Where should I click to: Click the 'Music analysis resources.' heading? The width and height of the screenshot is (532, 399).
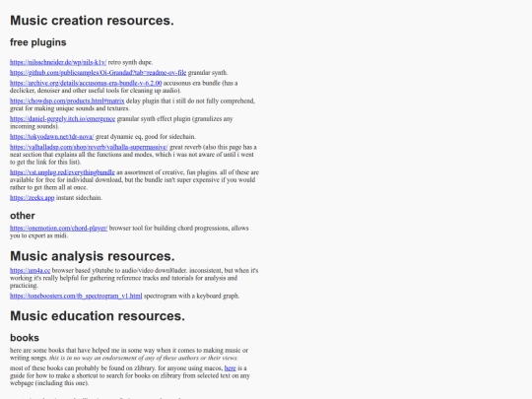[x=93, y=256]
